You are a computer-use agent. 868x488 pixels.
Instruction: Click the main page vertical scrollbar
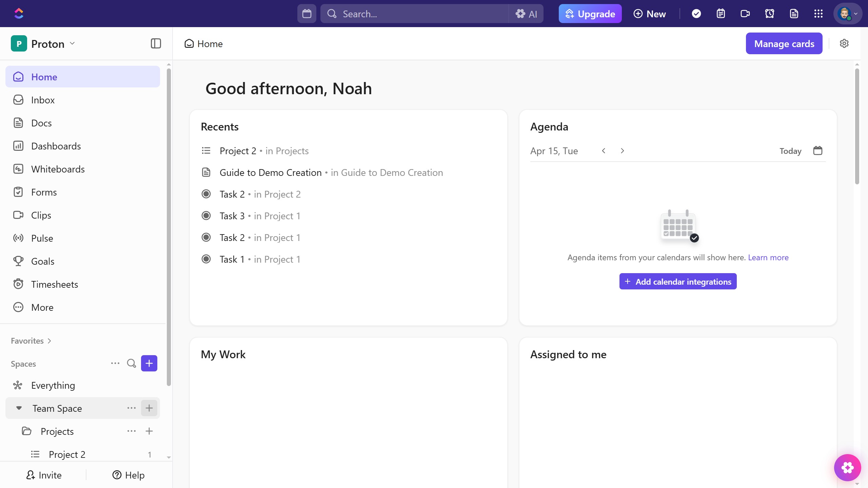coord(857,126)
